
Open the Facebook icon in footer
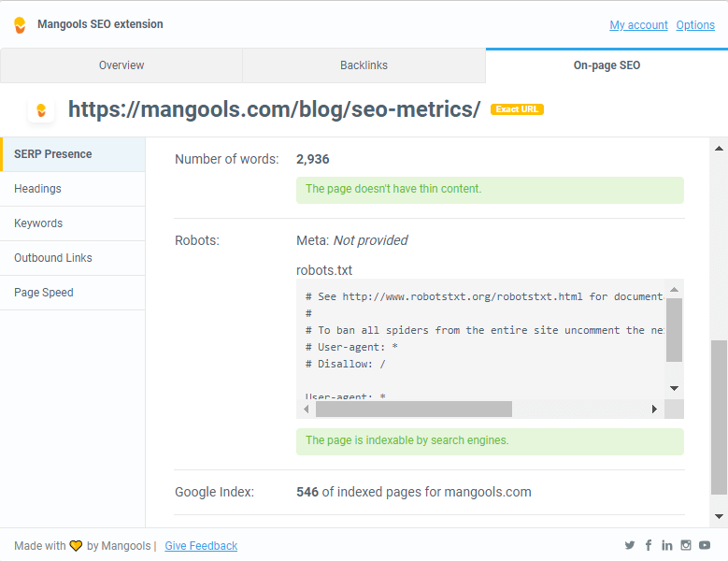point(649,545)
